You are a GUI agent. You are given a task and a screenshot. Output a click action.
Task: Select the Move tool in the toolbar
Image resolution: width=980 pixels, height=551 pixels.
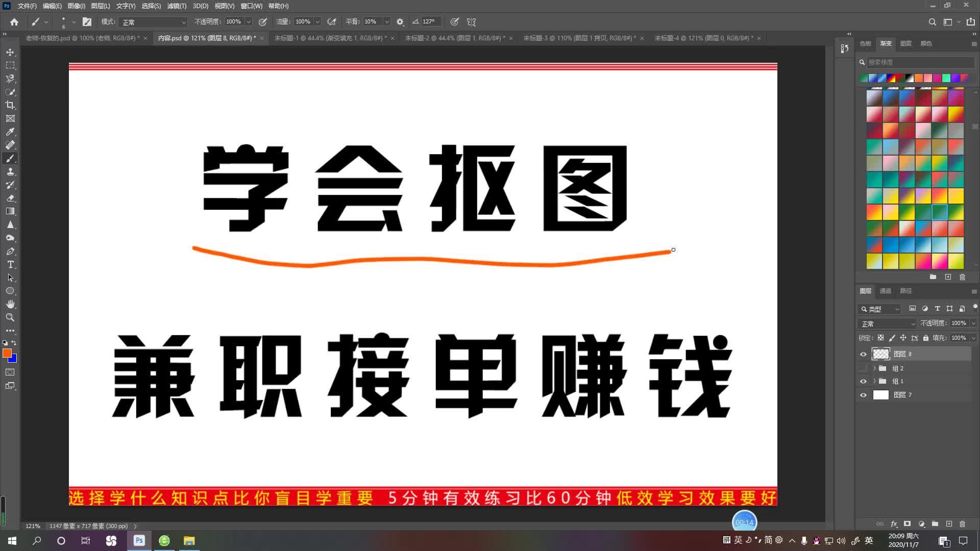point(10,52)
